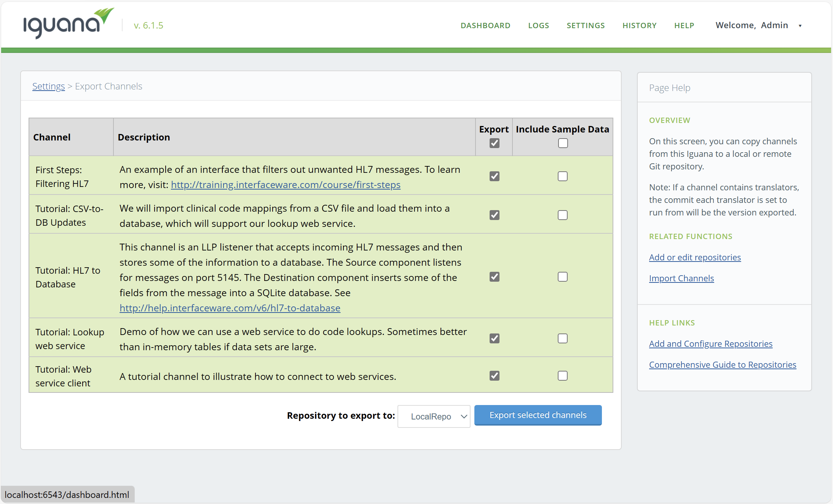The image size is (833, 504).
Task: Open the LocalRepo repository dropdown
Action: point(434,416)
